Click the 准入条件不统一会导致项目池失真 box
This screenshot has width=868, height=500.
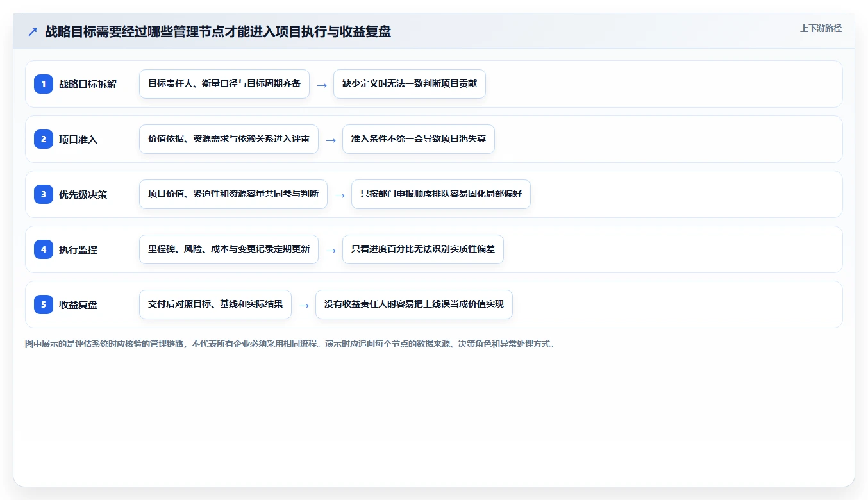click(x=419, y=139)
